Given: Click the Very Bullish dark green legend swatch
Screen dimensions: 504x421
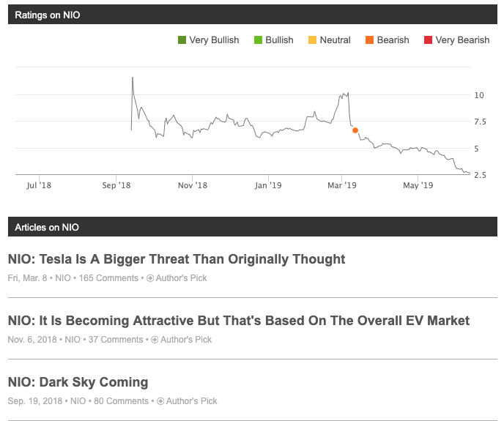Looking at the screenshot, I should click(x=182, y=40).
